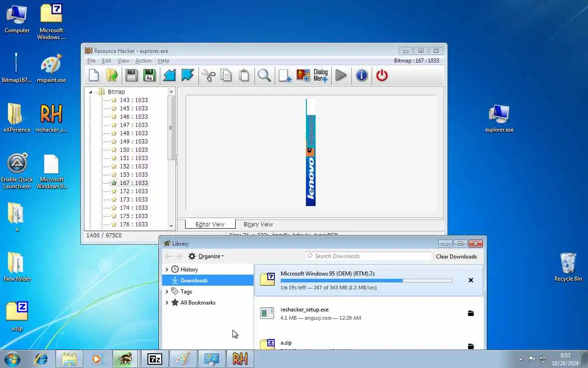Click the Windows 95 download progress bar
Screen dimensions: 588x368
tap(366, 281)
